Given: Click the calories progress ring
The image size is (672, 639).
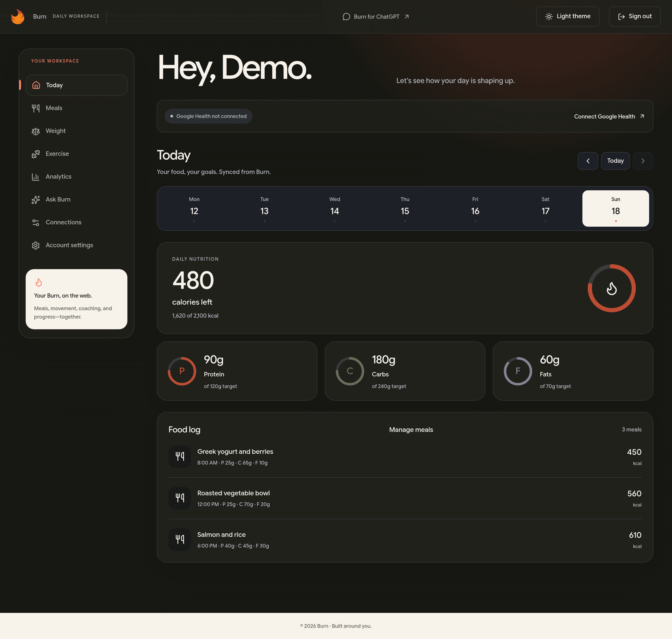Looking at the screenshot, I should (x=612, y=288).
